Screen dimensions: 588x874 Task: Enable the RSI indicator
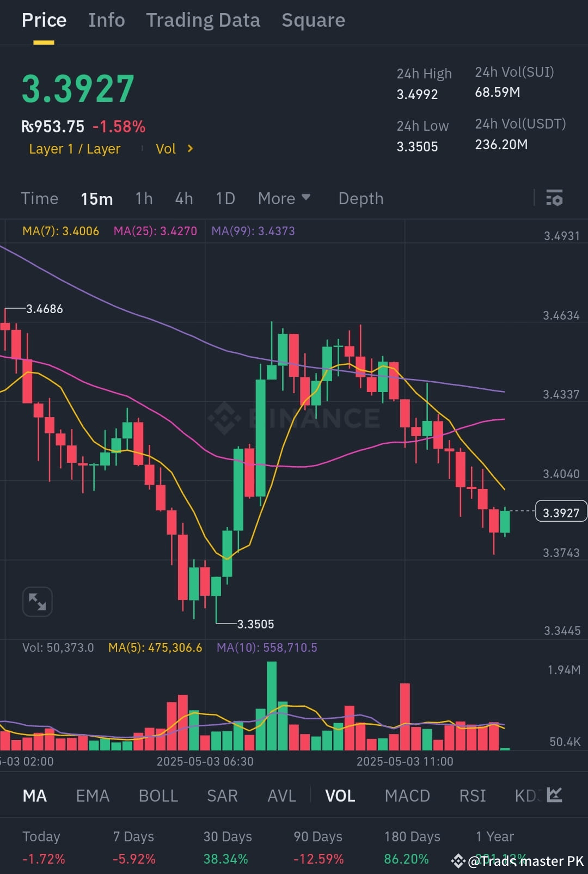[471, 796]
